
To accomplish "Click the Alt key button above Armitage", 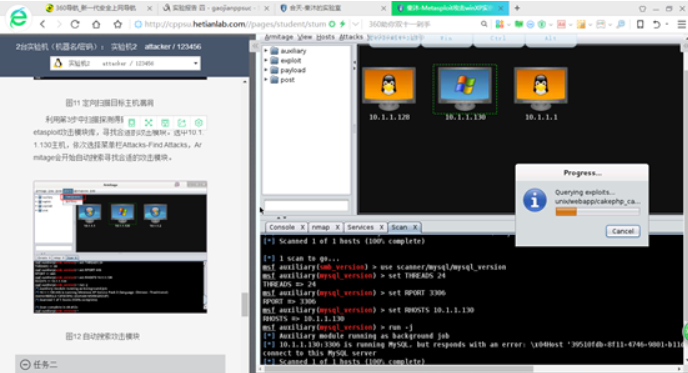I will [550, 39].
